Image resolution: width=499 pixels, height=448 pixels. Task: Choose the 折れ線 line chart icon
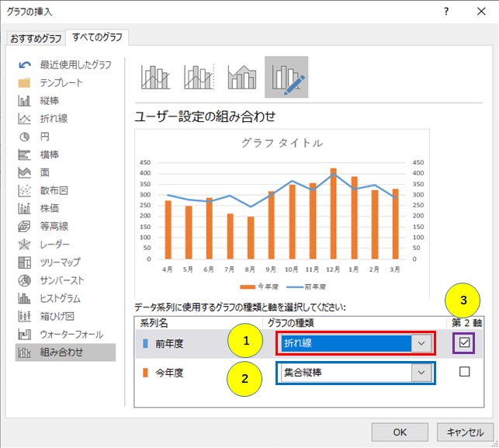[25, 119]
